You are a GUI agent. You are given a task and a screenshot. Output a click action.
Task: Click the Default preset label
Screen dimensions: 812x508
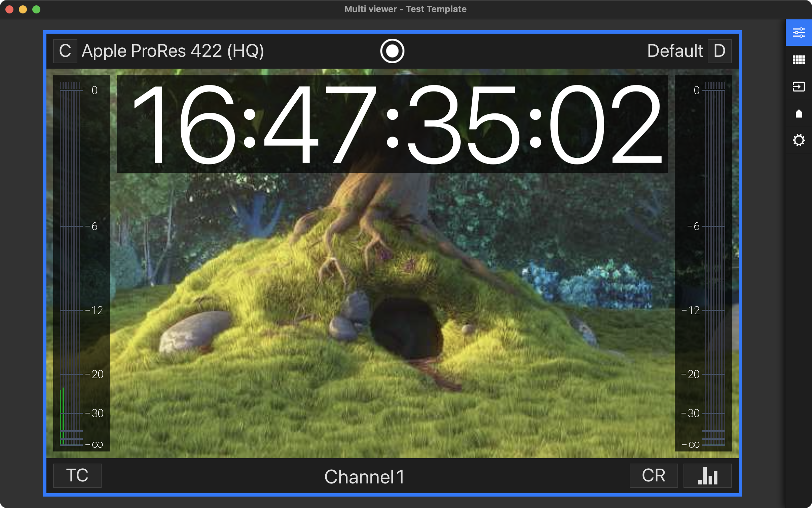pyautogui.click(x=675, y=51)
